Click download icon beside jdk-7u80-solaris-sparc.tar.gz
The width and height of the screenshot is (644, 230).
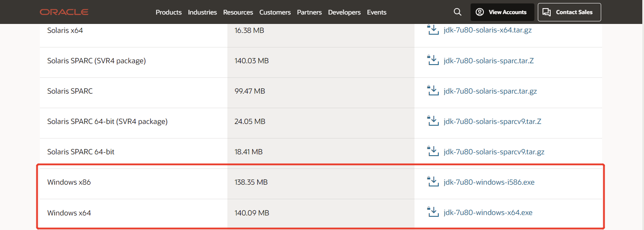click(x=433, y=91)
